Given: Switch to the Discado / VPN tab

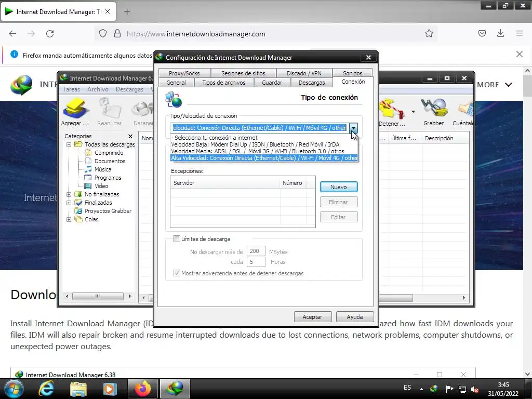Looking at the screenshot, I should coord(304,73).
